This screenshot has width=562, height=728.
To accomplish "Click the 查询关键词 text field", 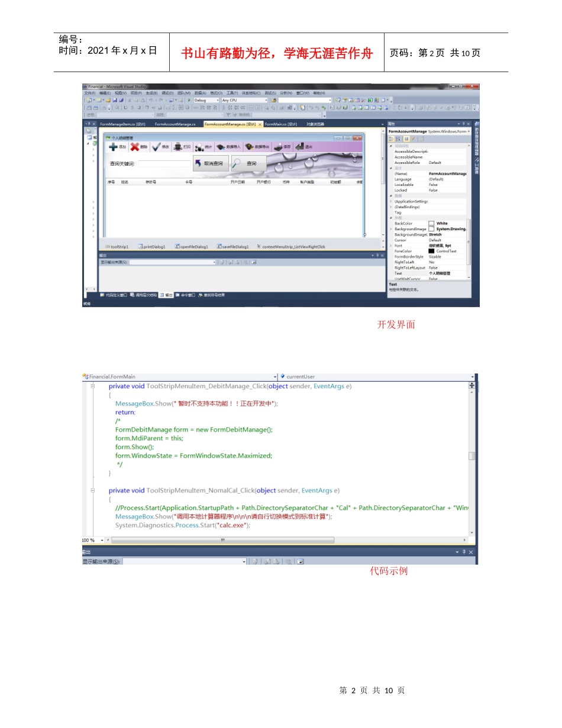I will pyautogui.click(x=164, y=164).
